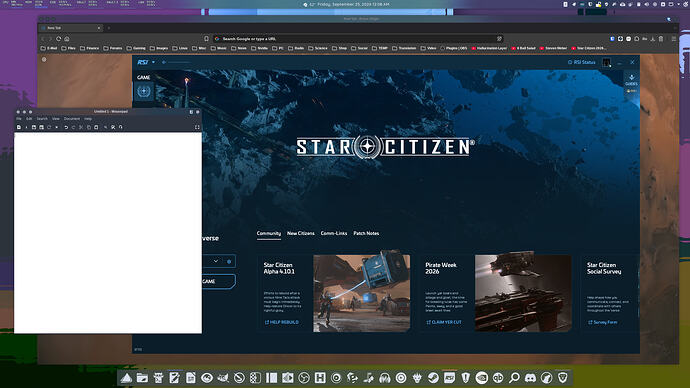690x388 pixels.
Task: Click the HELP REBUILD link
Action: click(x=282, y=322)
